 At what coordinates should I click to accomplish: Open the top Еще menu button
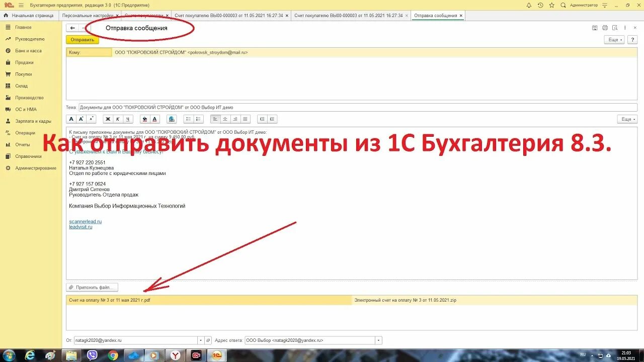(614, 40)
